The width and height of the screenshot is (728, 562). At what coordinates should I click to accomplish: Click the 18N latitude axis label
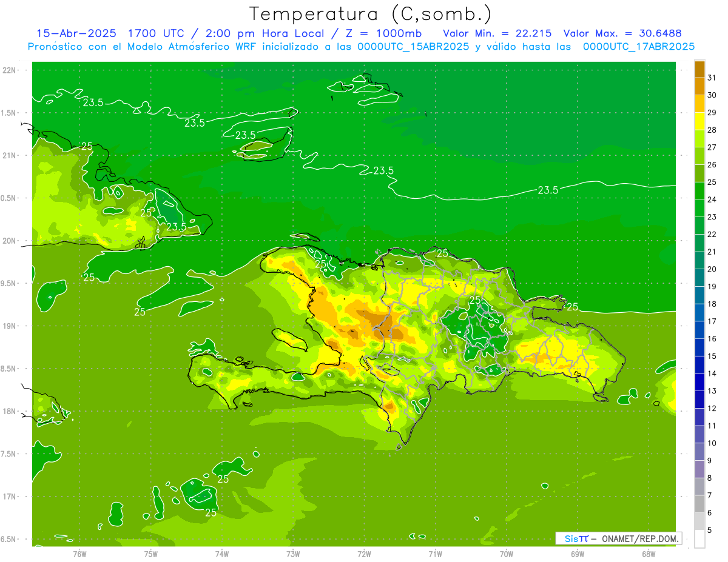click(9, 411)
